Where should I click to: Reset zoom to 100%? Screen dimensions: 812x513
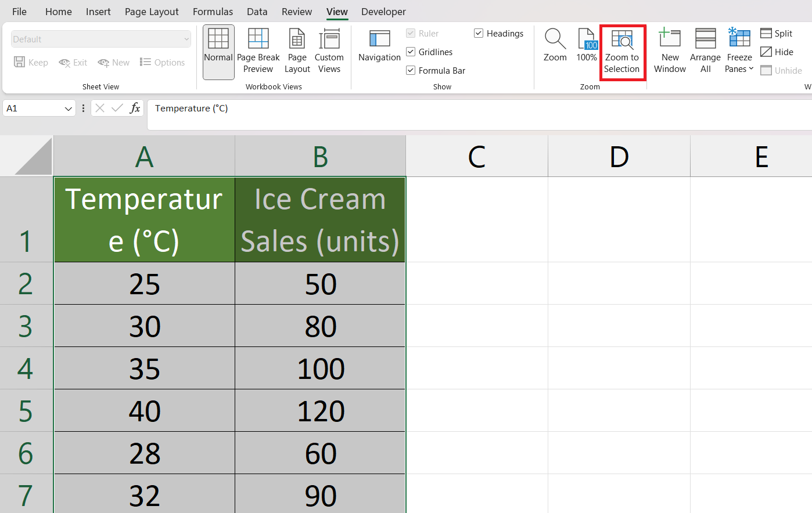pyautogui.click(x=587, y=46)
